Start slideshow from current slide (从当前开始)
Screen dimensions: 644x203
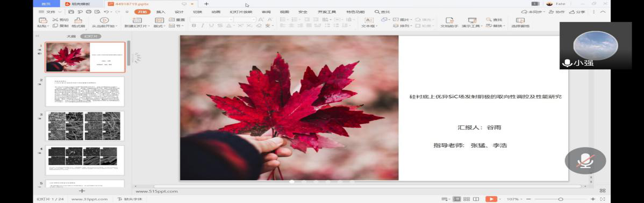pyautogui.click(x=104, y=20)
